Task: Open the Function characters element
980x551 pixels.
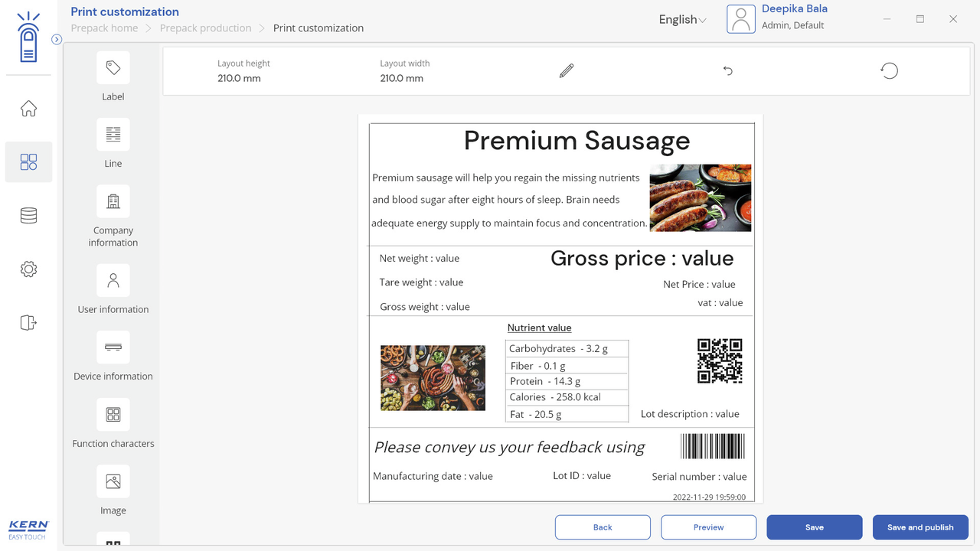Action: click(113, 415)
